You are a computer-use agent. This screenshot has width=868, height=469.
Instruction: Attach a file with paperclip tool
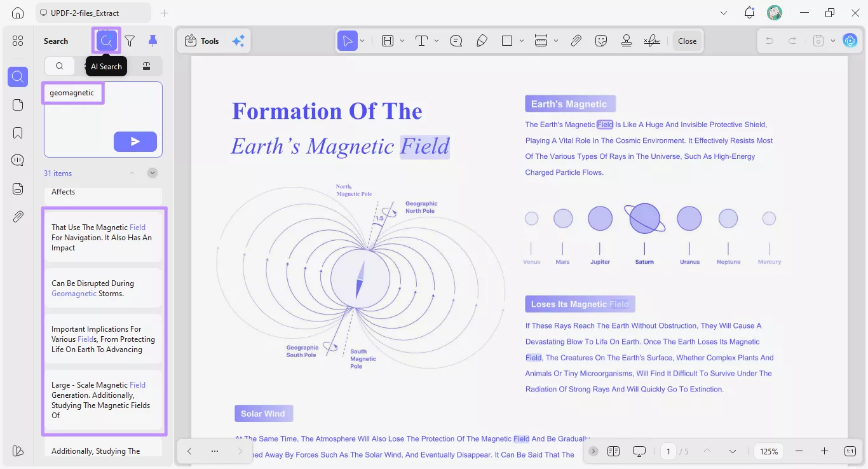coord(576,41)
